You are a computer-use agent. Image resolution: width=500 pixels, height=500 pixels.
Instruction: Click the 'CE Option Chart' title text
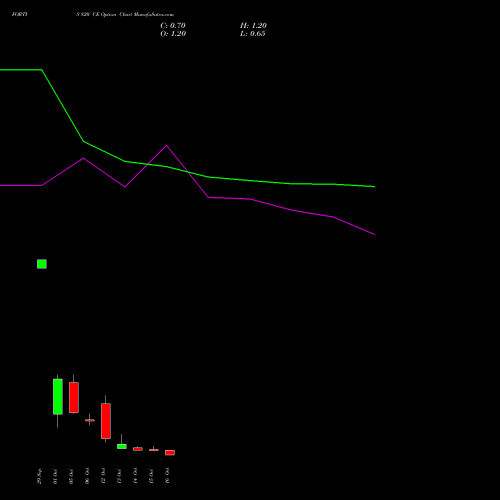point(112,14)
